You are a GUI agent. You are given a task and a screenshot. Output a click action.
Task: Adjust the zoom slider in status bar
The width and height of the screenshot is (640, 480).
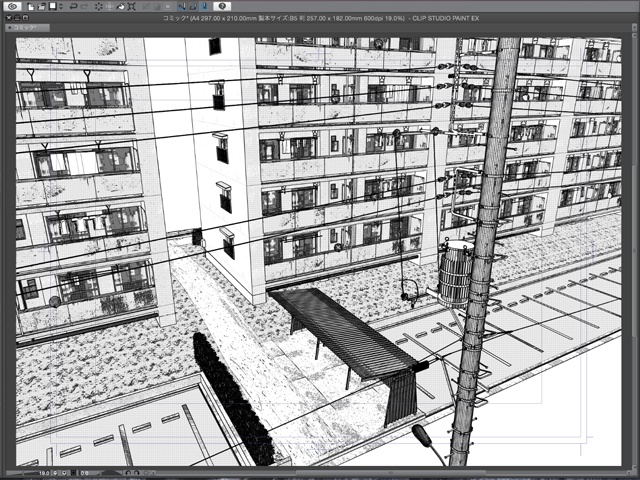21,473
